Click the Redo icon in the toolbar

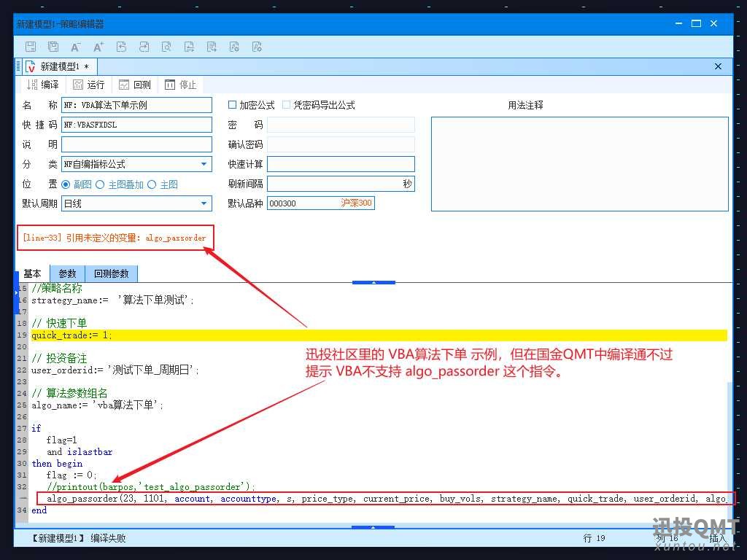point(144,47)
